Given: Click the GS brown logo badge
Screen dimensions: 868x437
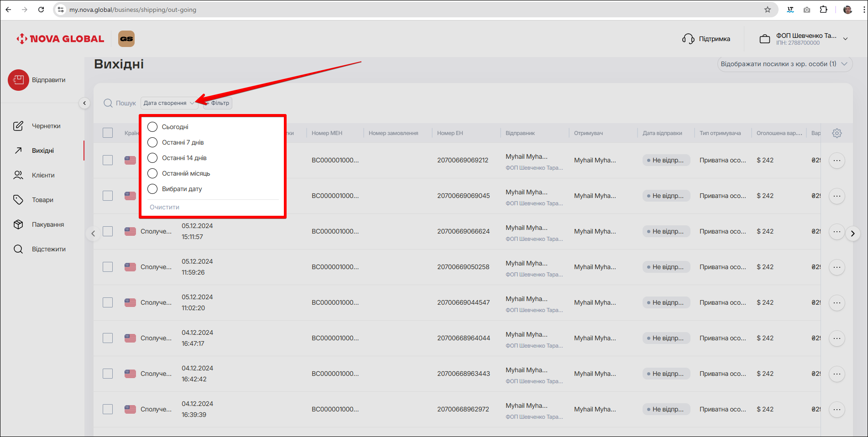Looking at the screenshot, I should tap(126, 39).
